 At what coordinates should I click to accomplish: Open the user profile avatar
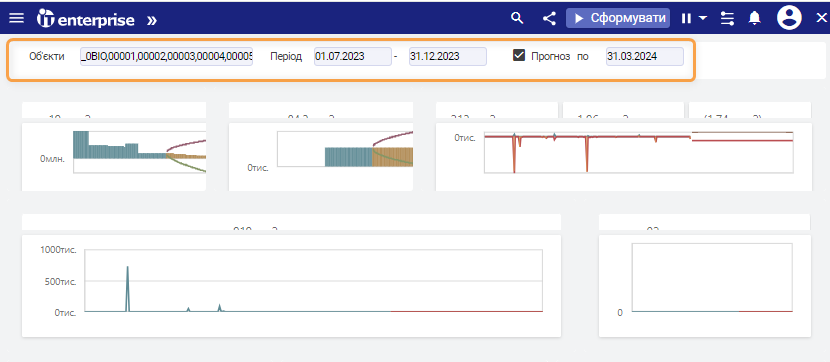789,18
